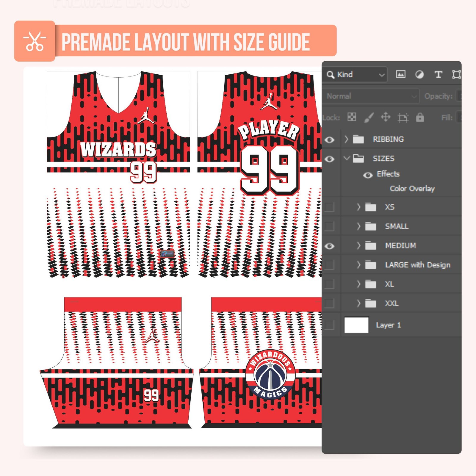
Task: Hide the MEDIUM group with its eye icon
Action: 329,246
